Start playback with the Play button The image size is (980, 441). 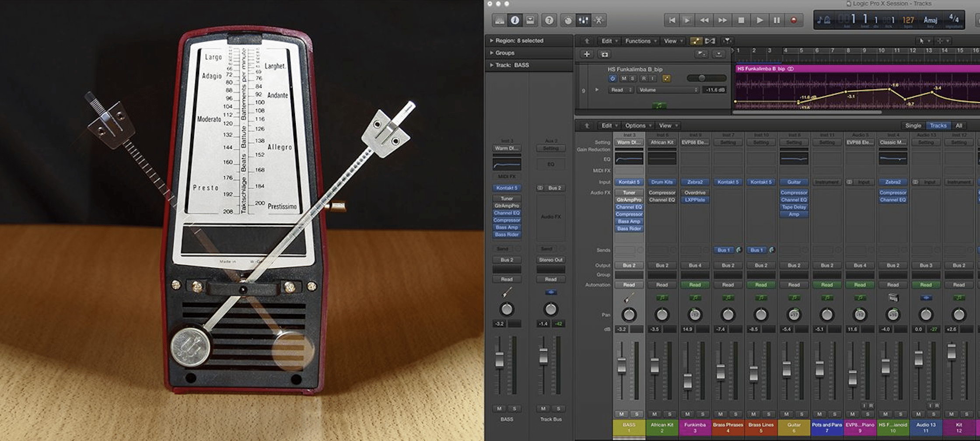[759, 20]
